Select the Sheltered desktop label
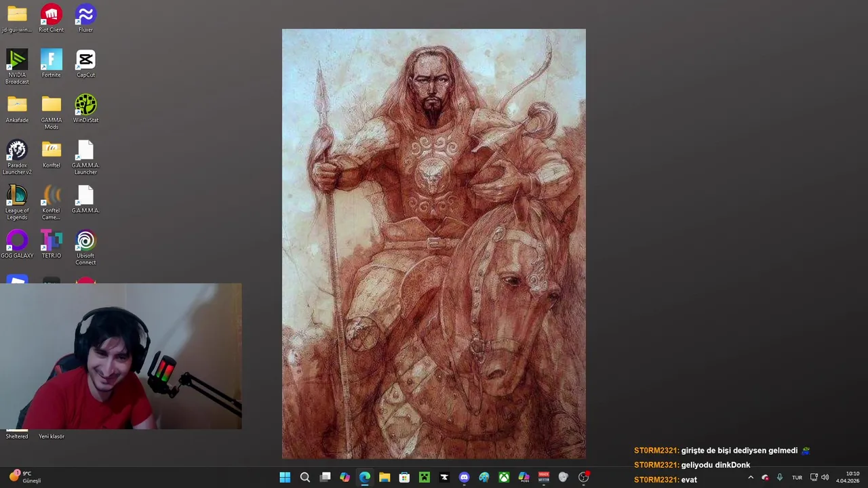868x488 pixels. click(17, 436)
